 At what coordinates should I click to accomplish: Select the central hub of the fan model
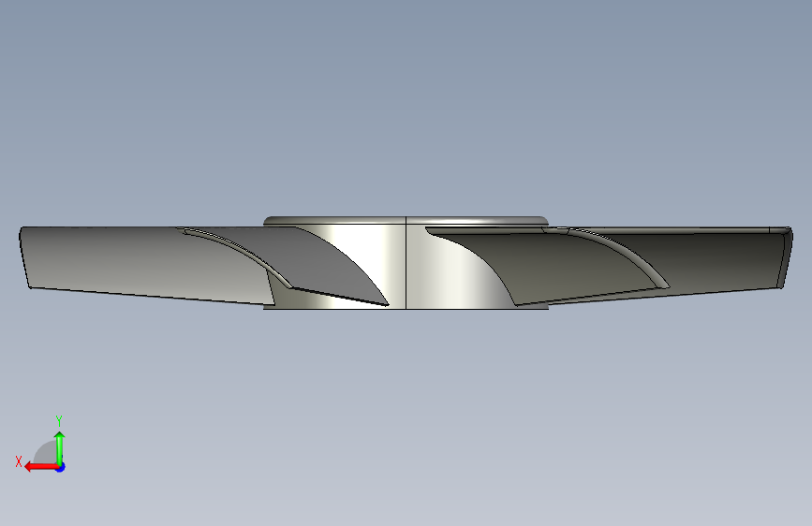coord(406,264)
